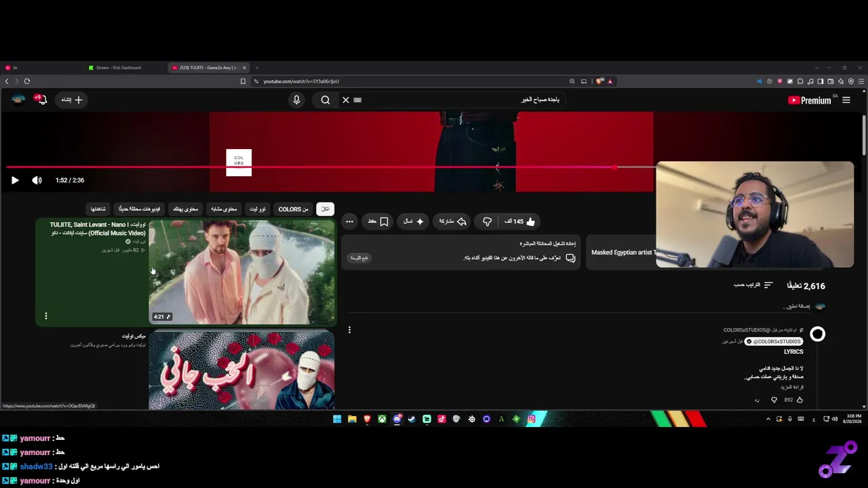Clear the search box with X
This screenshot has width=868, height=488.
pos(346,100)
